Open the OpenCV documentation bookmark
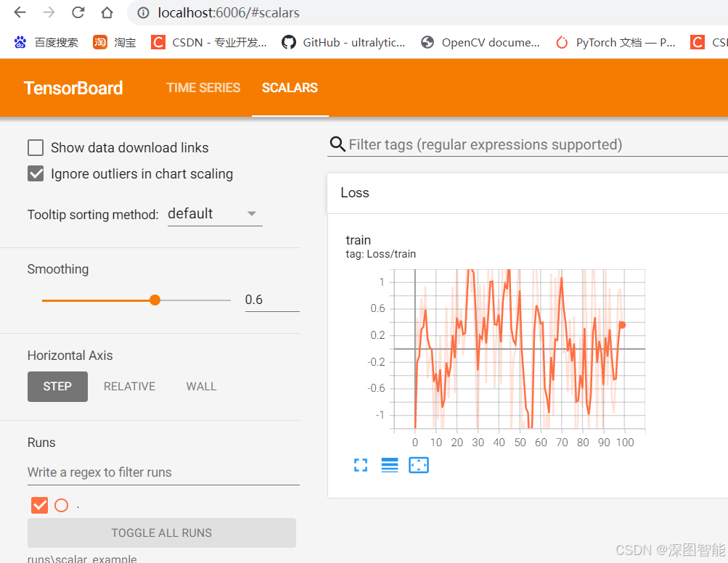The width and height of the screenshot is (728, 563). [x=480, y=42]
